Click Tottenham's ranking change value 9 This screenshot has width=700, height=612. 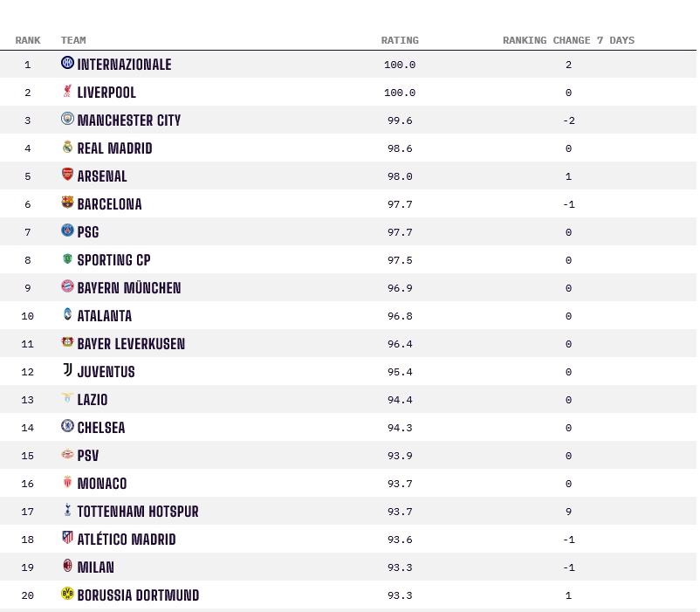[568, 512]
